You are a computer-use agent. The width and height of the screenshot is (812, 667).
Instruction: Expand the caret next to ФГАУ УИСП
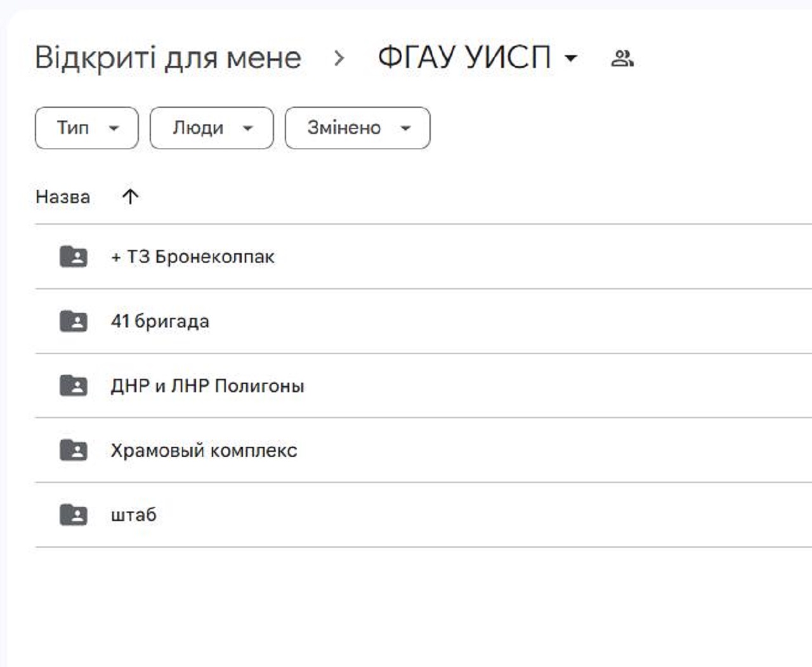tap(571, 58)
